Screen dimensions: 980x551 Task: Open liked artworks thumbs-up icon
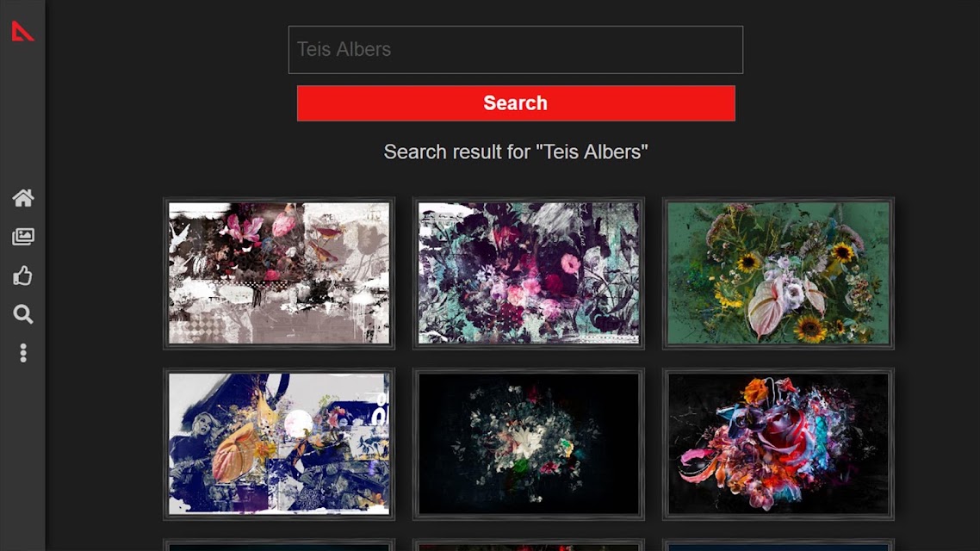23,275
